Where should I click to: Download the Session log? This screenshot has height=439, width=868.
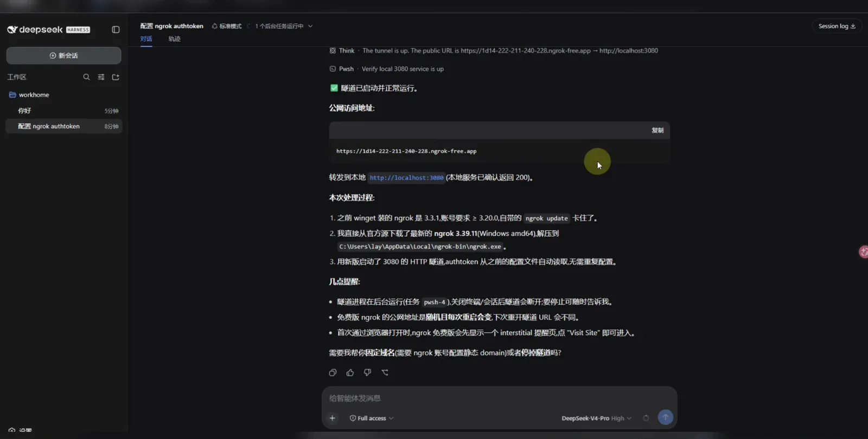pyautogui.click(x=837, y=26)
